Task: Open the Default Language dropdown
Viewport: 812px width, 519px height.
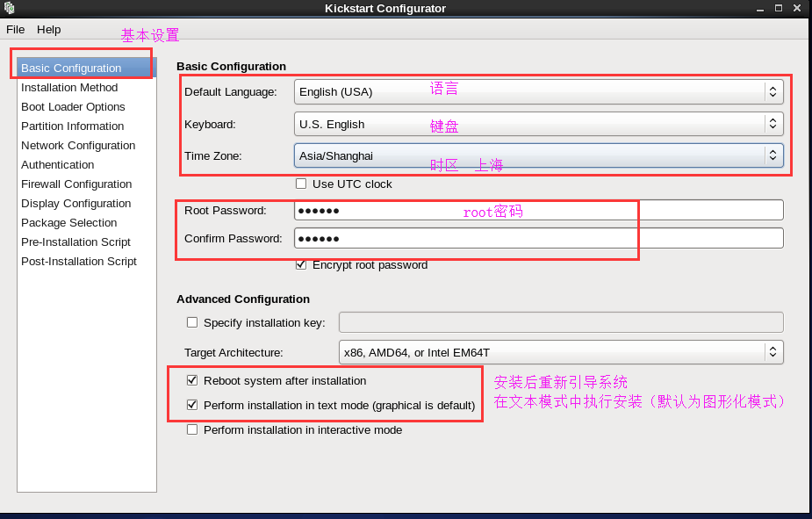Action: [539, 91]
